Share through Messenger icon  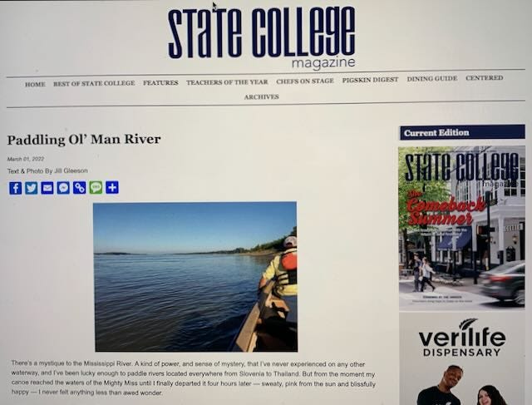coord(63,188)
